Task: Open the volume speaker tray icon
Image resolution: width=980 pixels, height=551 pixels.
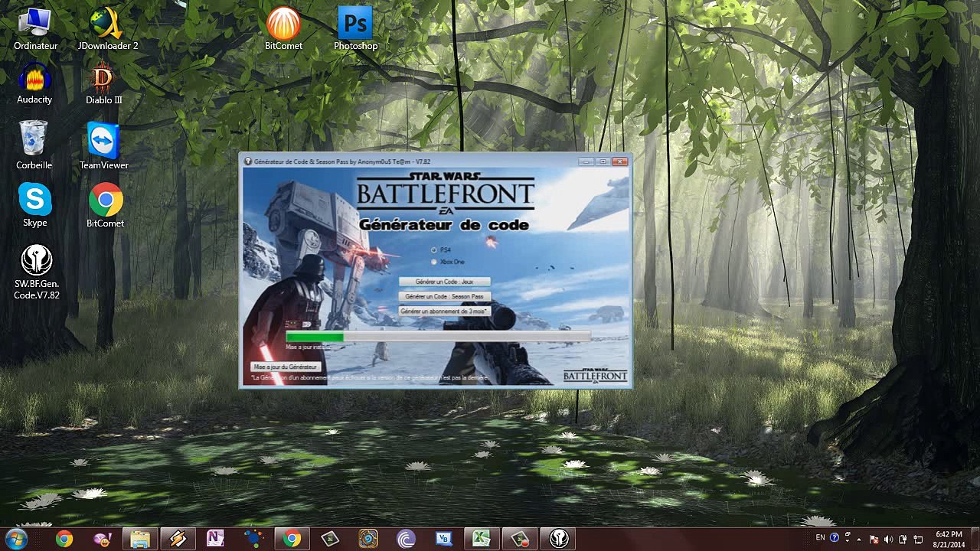Action: (889, 539)
